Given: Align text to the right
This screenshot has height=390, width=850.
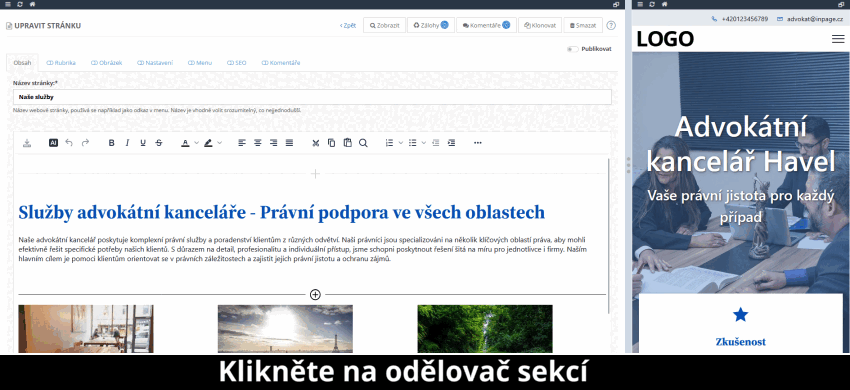Looking at the screenshot, I should [x=273, y=143].
